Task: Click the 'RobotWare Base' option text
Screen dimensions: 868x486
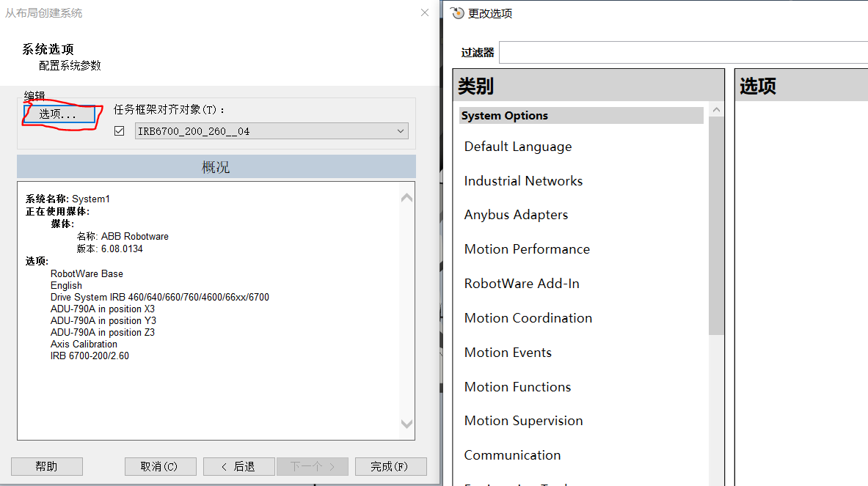Action: [x=87, y=273]
